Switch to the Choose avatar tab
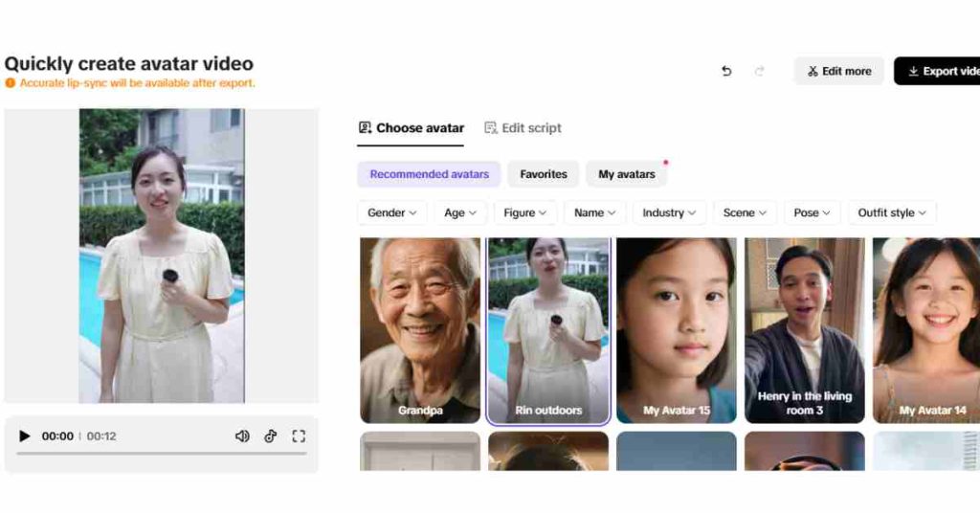Image resolution: width=980 pixels, height=513 pixels. pyautogui.click(x=411, y=128)
